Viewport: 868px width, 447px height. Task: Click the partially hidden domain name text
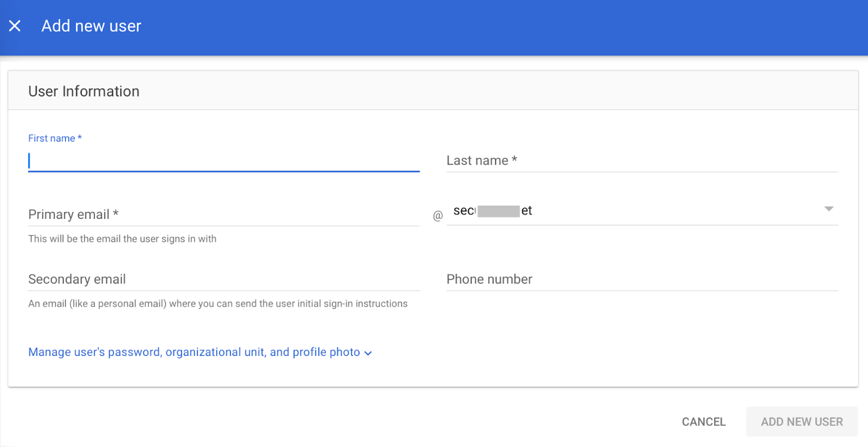[x=492, y=211]
